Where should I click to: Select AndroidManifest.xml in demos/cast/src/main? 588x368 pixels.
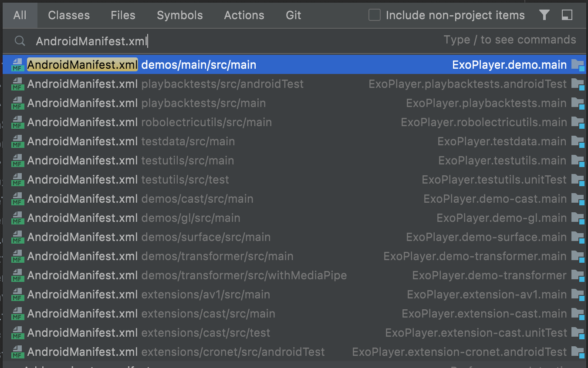[x=294, y=199]
